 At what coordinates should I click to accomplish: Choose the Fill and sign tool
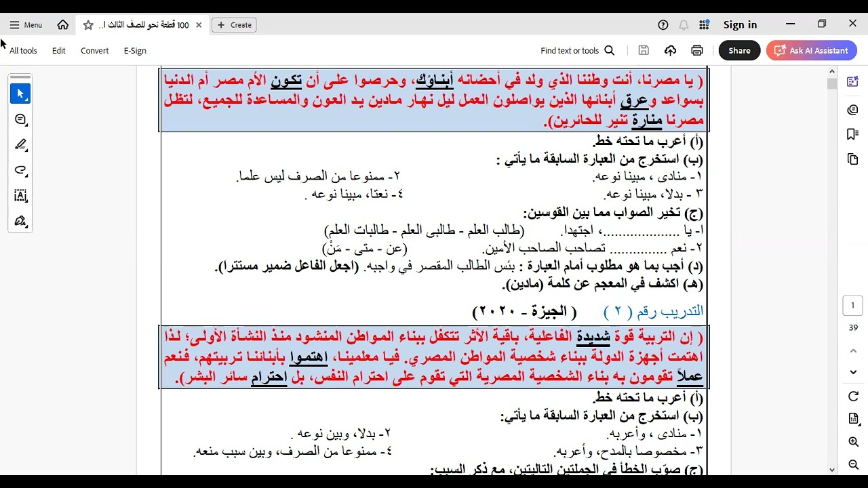[x=20, y=221]
